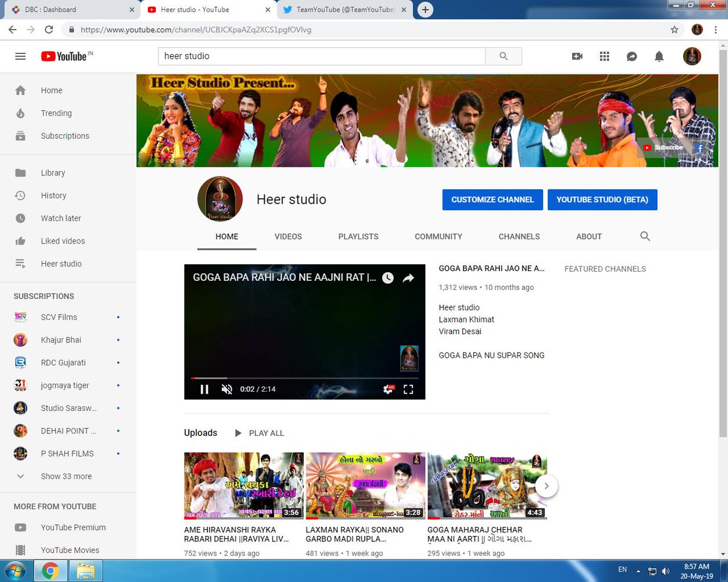Enter fullscreen on the video player
Image resolution: width=728 pixels, height=582 pixels.
(408, 389)
